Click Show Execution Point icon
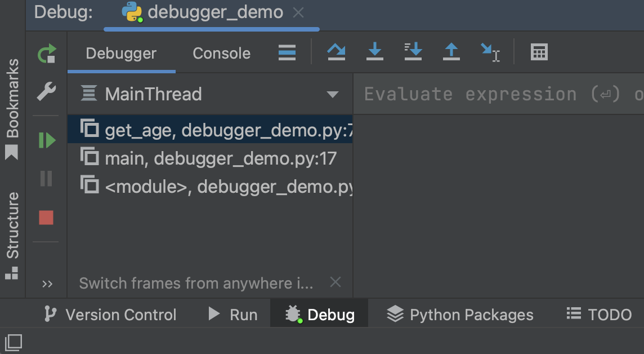The width and height of the screenshot is (644, 354). point(287,53)
